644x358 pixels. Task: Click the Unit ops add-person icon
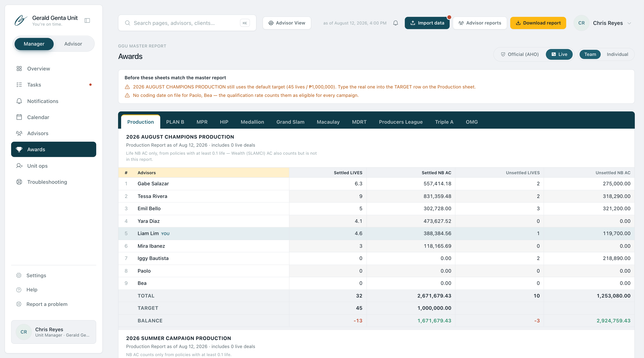(x=19, y=166)
